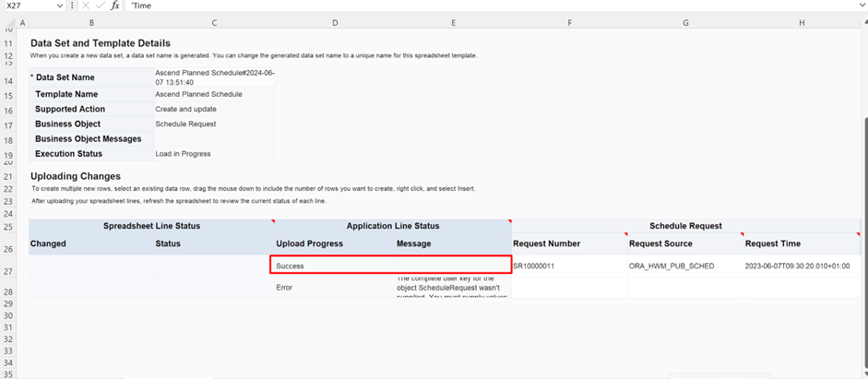Select column D header

335,22
